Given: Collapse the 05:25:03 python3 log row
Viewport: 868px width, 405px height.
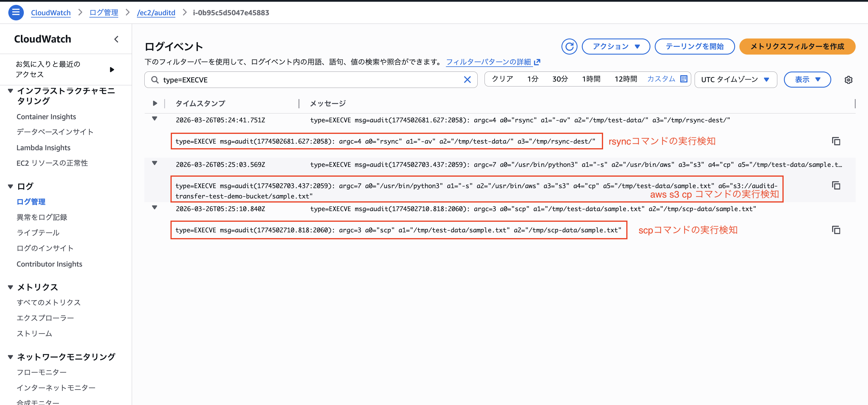Looking at the screenshot, I should coord(155,163).
